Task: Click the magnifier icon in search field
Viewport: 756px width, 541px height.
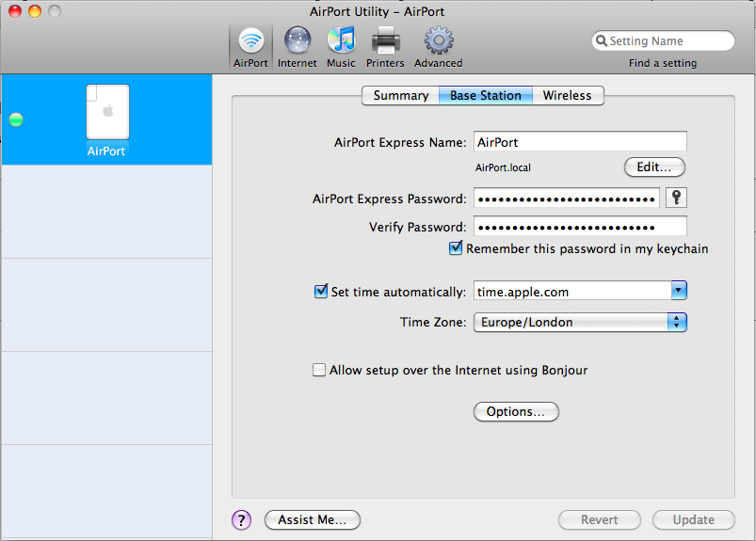Action: [602, 40]
